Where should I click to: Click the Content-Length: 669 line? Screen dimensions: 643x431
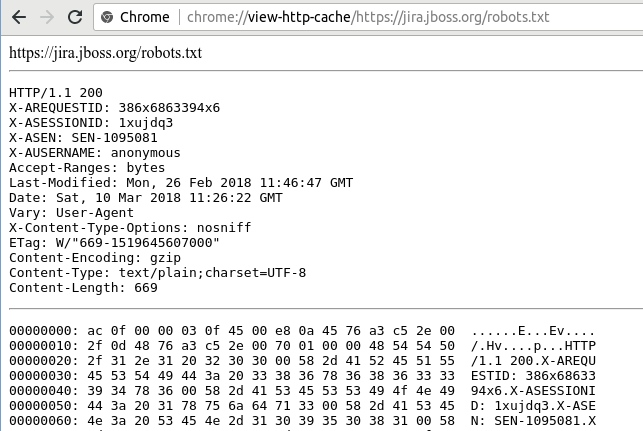tap(83, 288)
